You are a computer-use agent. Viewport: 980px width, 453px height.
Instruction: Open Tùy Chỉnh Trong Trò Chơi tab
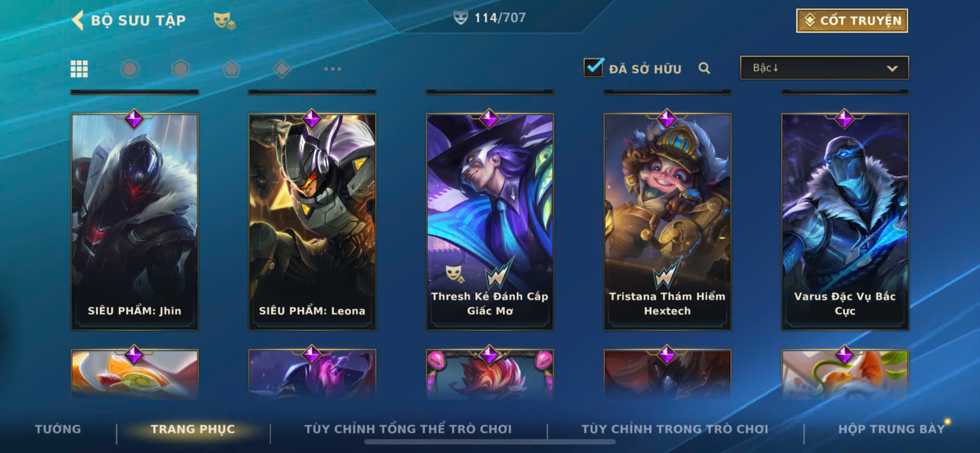pos(674,429)
